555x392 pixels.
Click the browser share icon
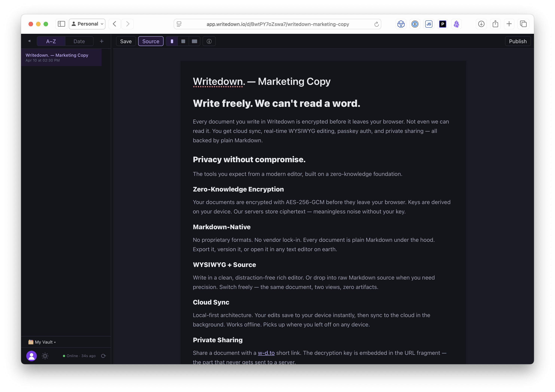pos(495,24)
